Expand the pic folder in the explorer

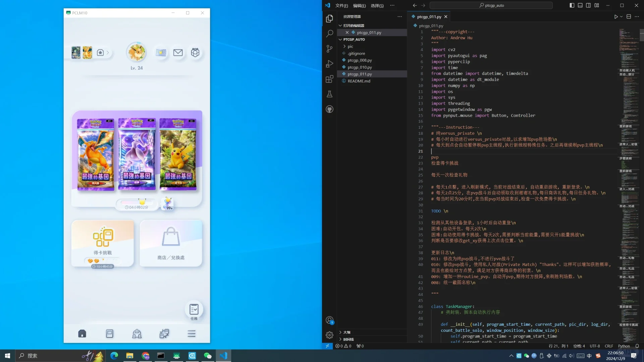pos(350,47)
